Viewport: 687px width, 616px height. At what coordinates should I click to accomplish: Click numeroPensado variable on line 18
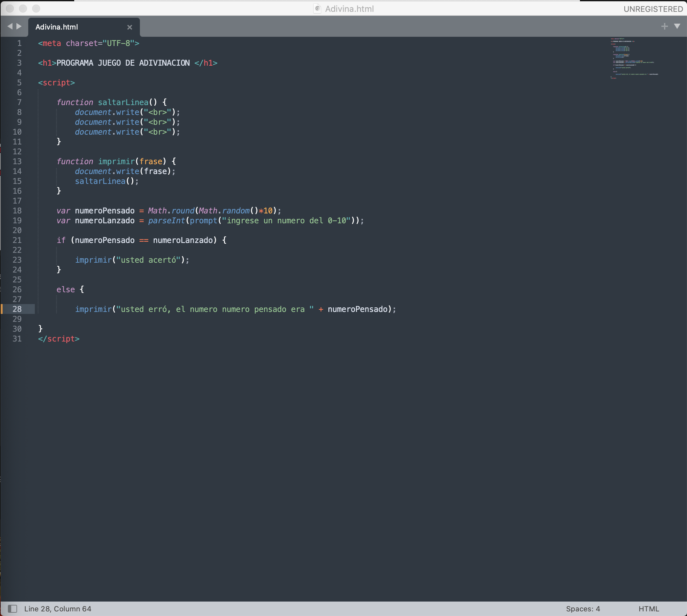tap(105, 210)
